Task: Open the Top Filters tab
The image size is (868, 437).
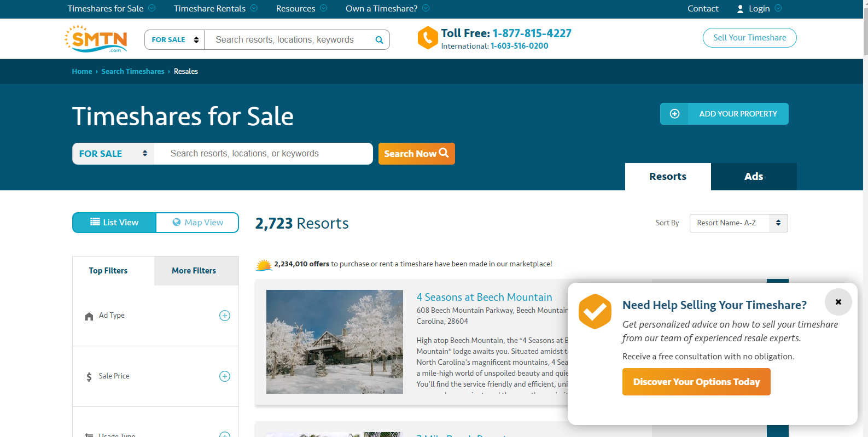Action: pos(113,271)
